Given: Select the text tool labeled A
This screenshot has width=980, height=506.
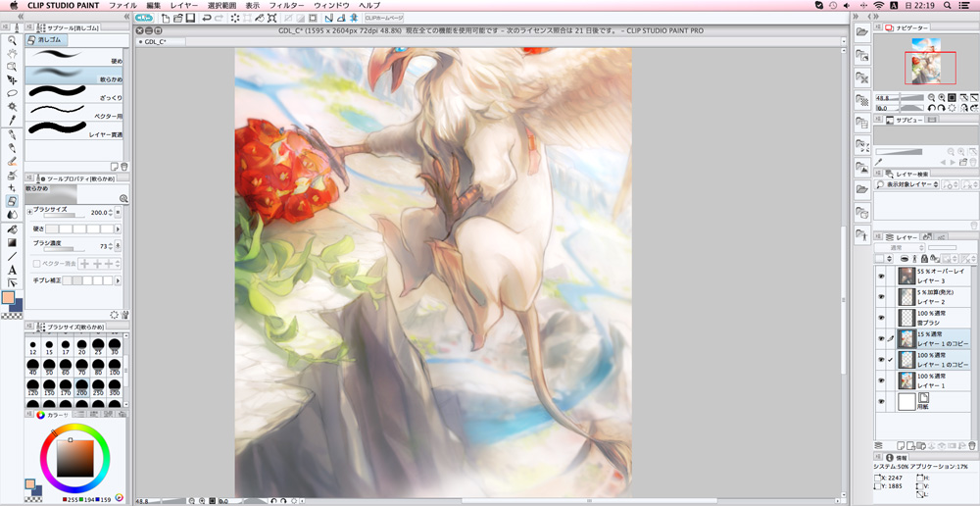Looking at the screenshot, I should click(x=12, y=271).
